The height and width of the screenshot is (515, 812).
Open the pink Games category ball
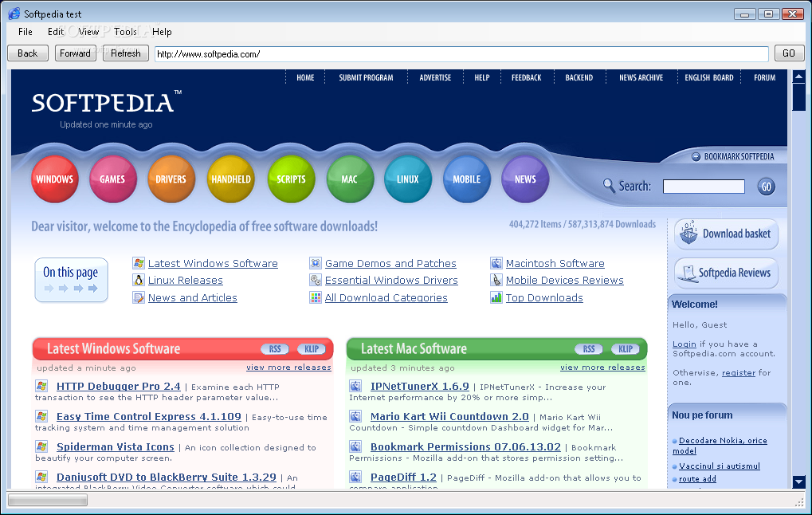(112, 179)
